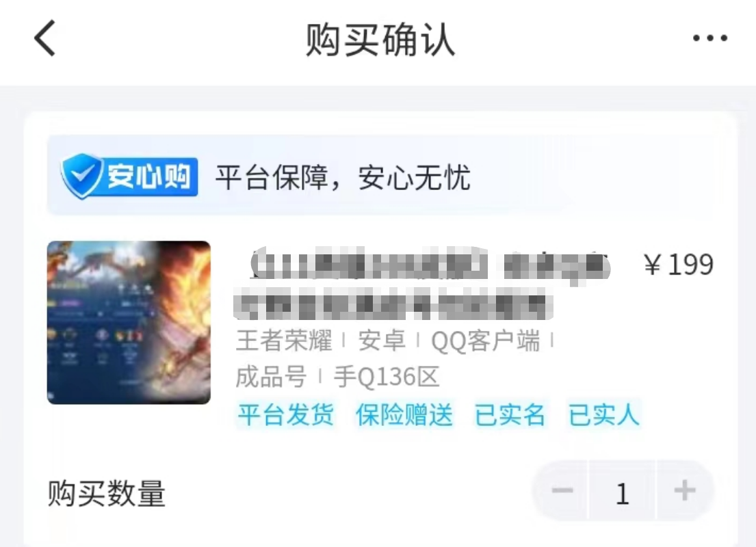This screenshot has width=756, height=547.
Task: Tap the ¥199 price label
Action: coord(679,264)
